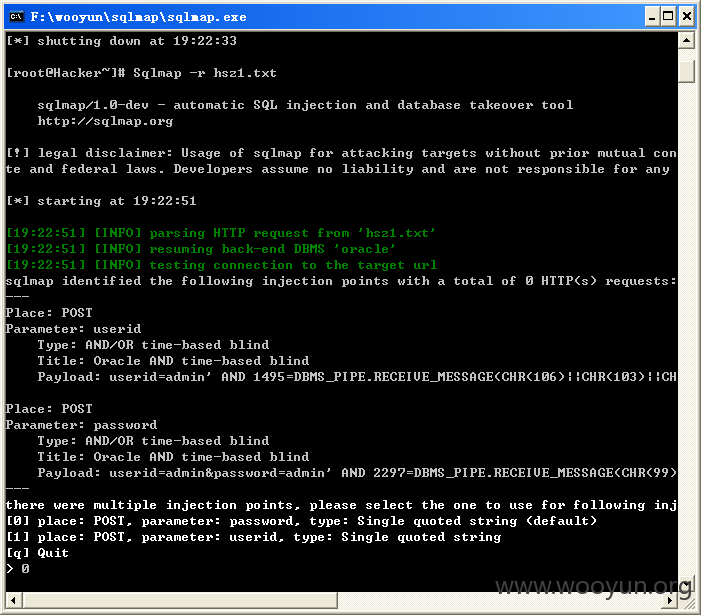701x615 pixels.
Task: Close the sqlmap.exe console window
Action: 687,17
